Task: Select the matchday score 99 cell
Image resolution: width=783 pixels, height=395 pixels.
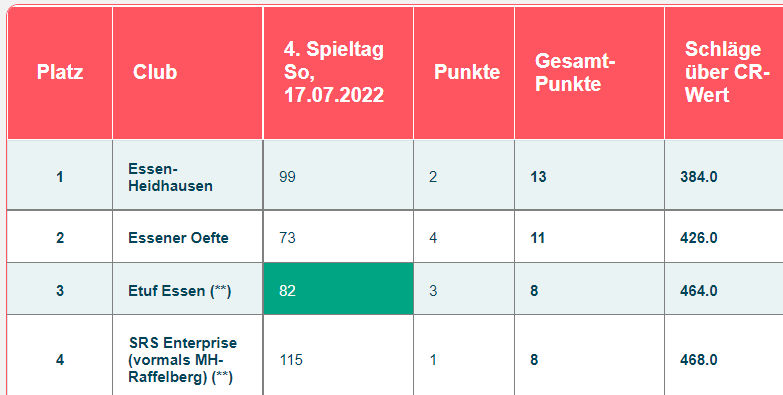Action: [339, 175]
